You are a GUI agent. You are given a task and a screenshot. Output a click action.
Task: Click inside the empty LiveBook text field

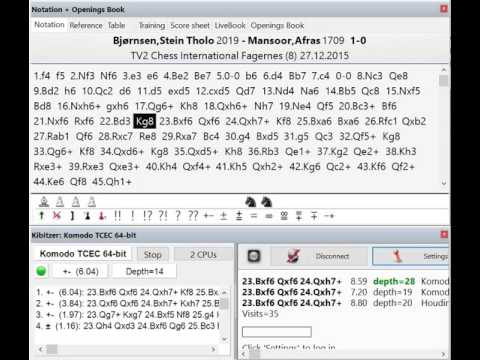coord(277,332)
